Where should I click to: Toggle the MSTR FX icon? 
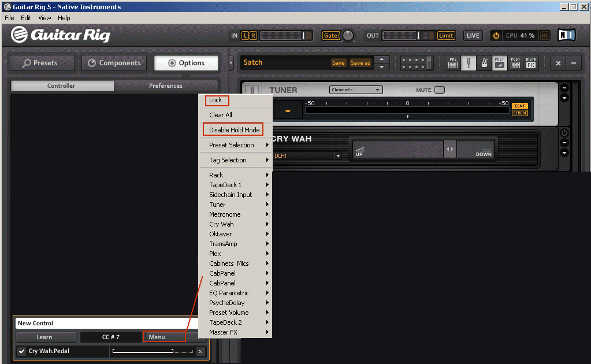click(x=531, y=63)
